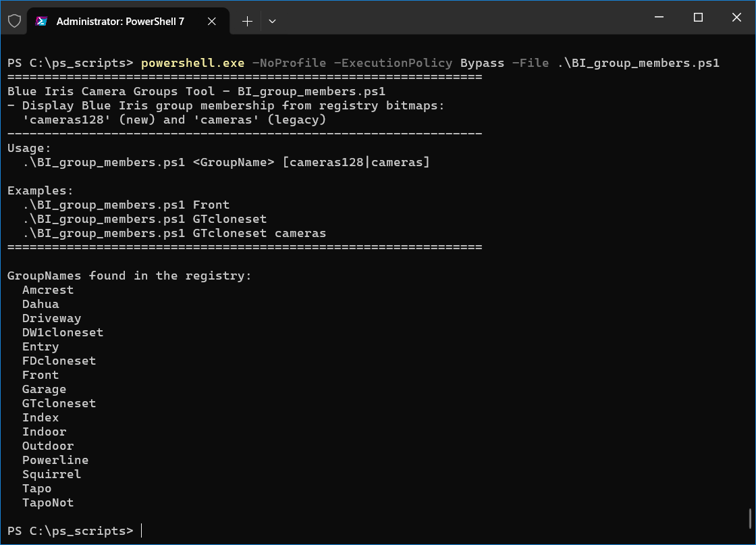Click the '-File' parameter in the command line
This screenshot has height=545, width=756.
point(531,63)
